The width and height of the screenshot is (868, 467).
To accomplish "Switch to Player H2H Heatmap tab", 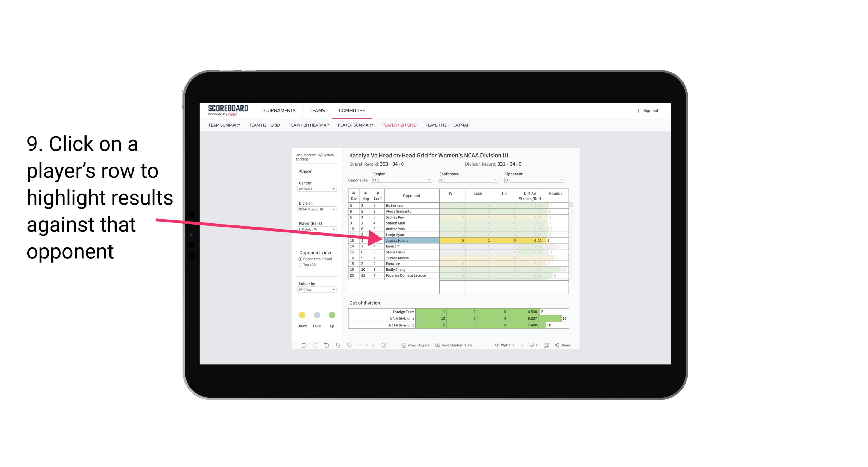I will tap(448, 125).
